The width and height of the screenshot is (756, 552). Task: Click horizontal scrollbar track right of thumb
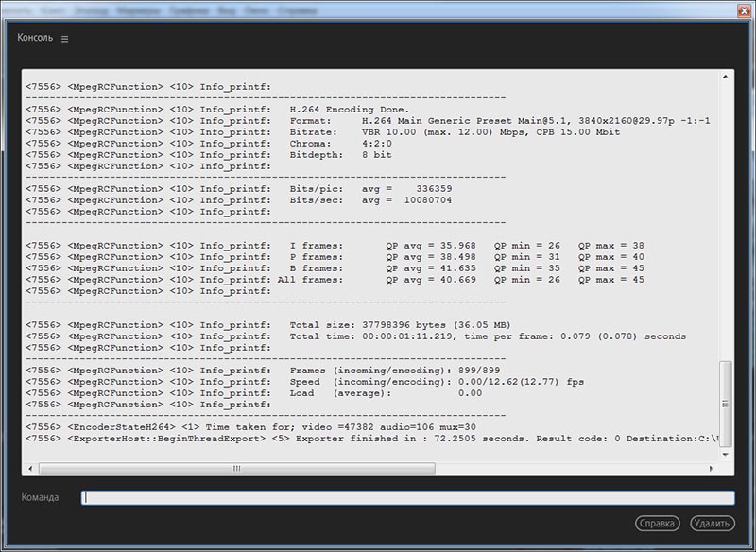coord(571,469)
